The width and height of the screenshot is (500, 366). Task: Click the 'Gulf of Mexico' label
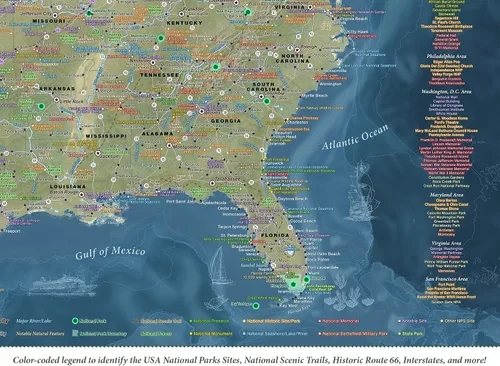pos(110,252)
